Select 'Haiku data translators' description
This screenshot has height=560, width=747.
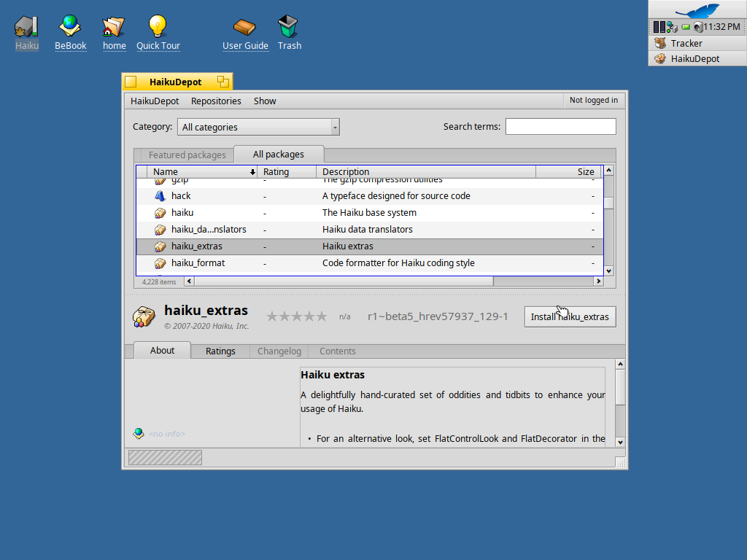368,230
